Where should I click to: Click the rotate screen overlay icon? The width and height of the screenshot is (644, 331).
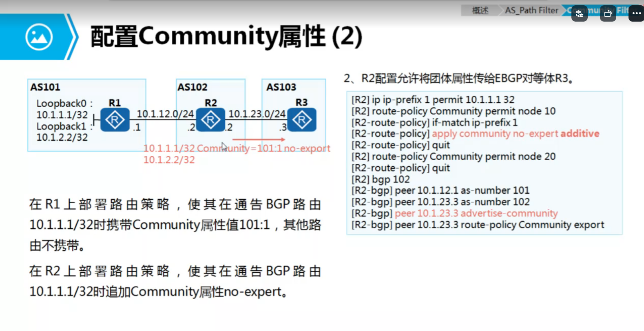coord(608,13)
